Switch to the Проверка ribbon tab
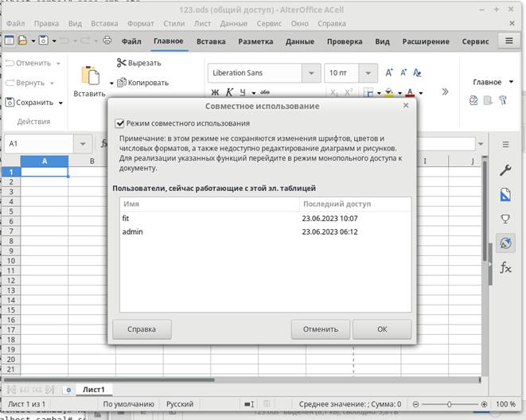 [345, 41]
